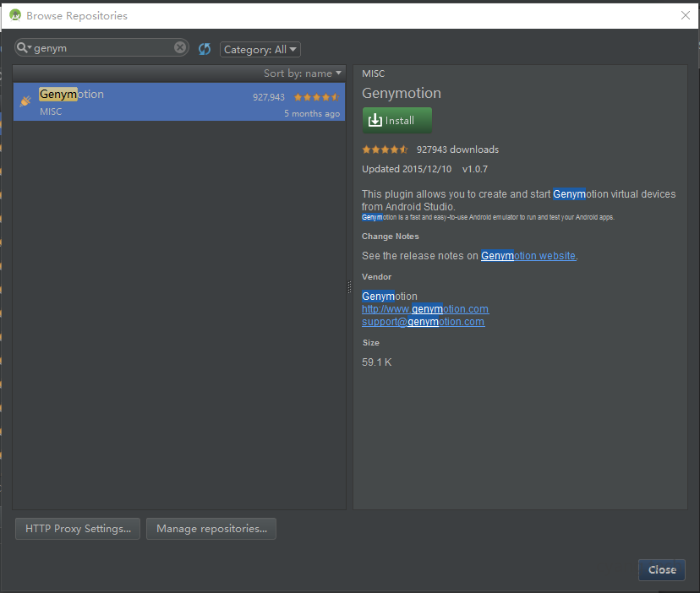Screen dimensions: 700x593
Task: Click the Android Studio logo in title bar
Action: pos(14,15)
